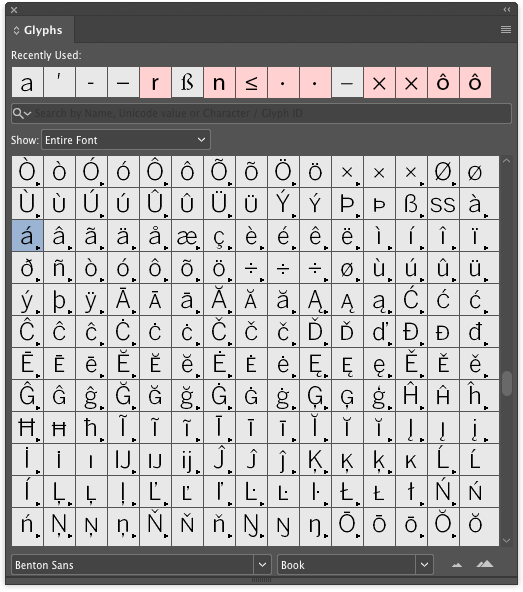Click the scroll down arrow of glyph grid
The height and width of the screenshot is (592, 523).
(x=507, y=541)
